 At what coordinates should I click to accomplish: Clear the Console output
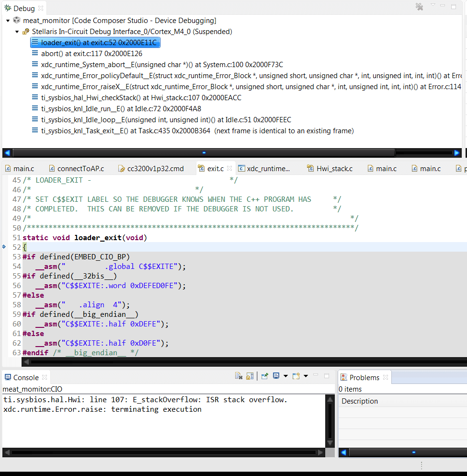pyautogui.click(x=238, y=376)
